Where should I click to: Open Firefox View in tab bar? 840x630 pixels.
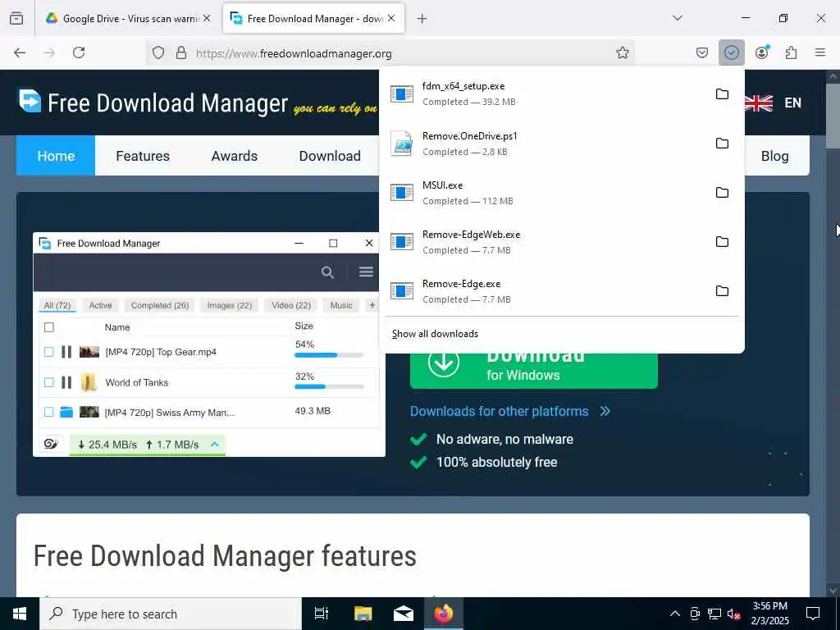tap(16, 19)
